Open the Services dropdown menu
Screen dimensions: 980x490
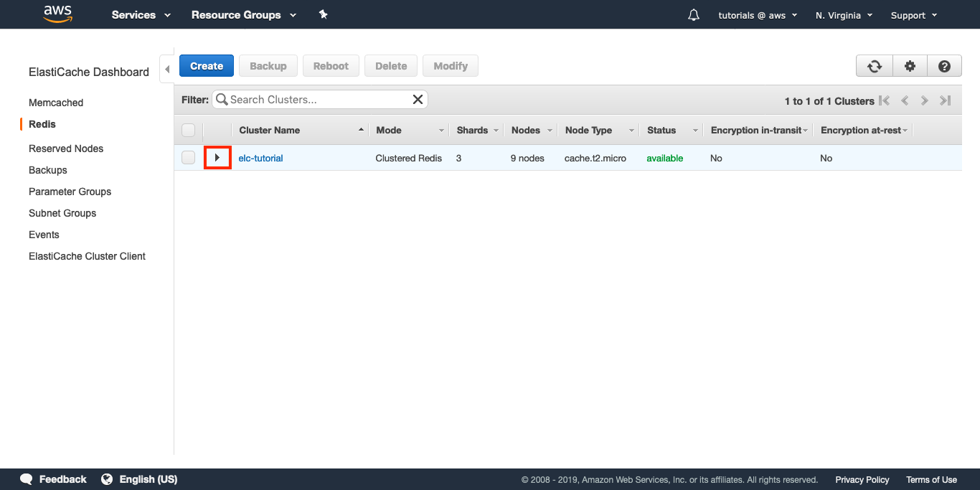click(141, 15)
